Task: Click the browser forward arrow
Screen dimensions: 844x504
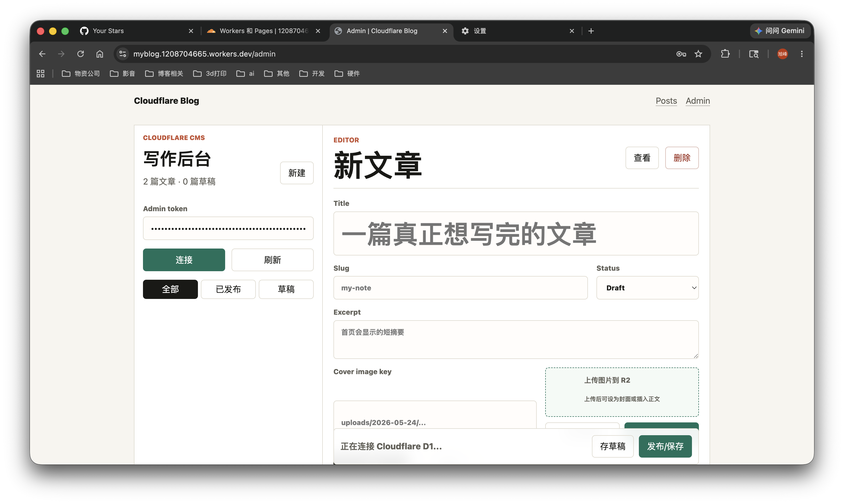Action: click(61, 54)
